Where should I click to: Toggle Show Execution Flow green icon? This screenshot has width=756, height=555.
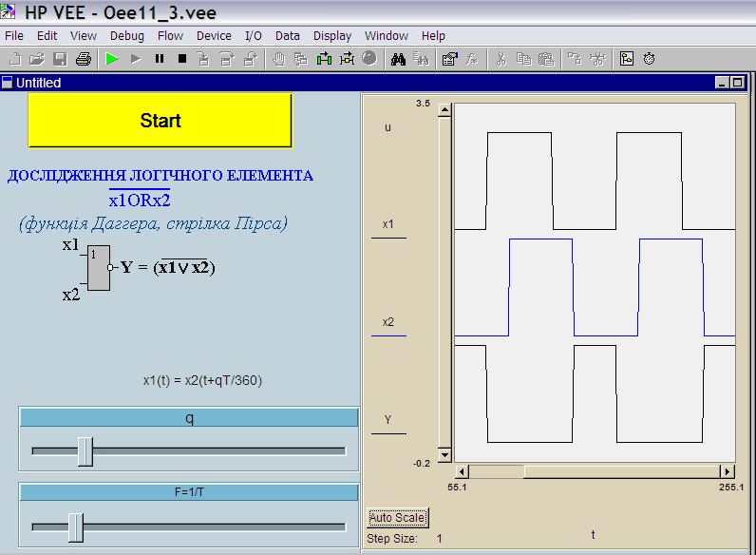[324, 59]
